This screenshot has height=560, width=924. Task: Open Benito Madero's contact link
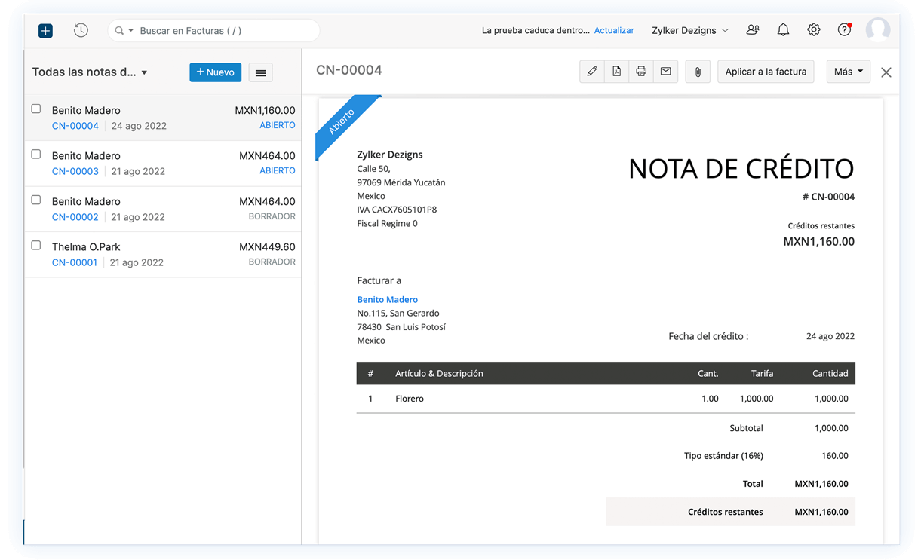387,299
